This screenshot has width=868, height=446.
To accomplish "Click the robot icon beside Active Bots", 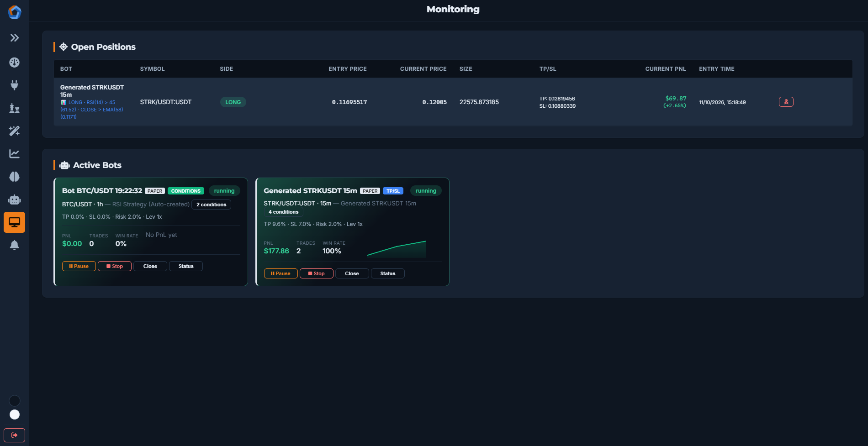I will [x=64, y=165].
